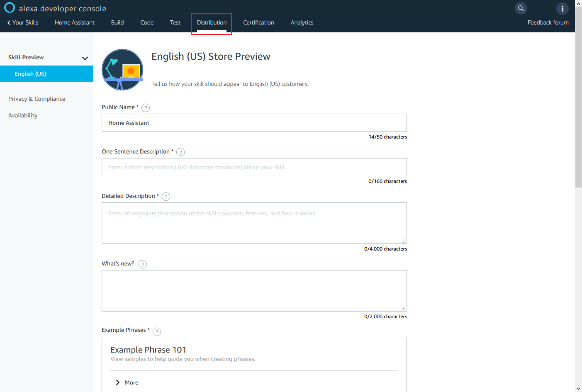Click the alexa developer console title
Viewport: 582px width, 392px height.
point(63,8)
